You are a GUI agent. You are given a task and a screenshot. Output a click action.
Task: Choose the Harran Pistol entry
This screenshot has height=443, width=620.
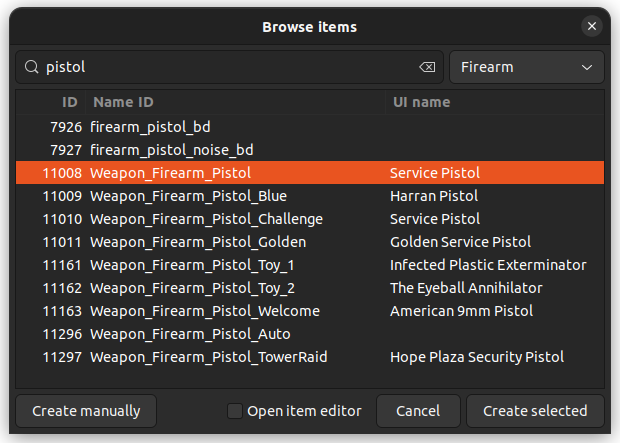click(433, 196)
